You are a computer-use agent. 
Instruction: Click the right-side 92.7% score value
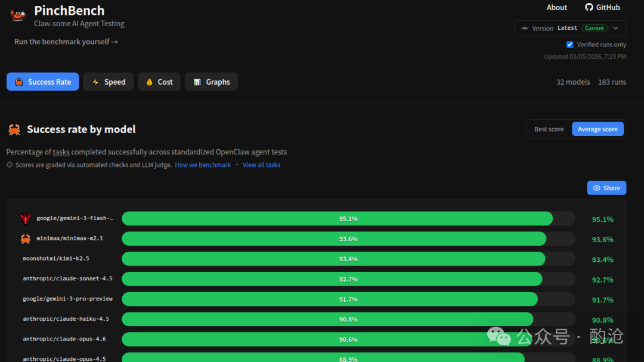click(602, 280)
